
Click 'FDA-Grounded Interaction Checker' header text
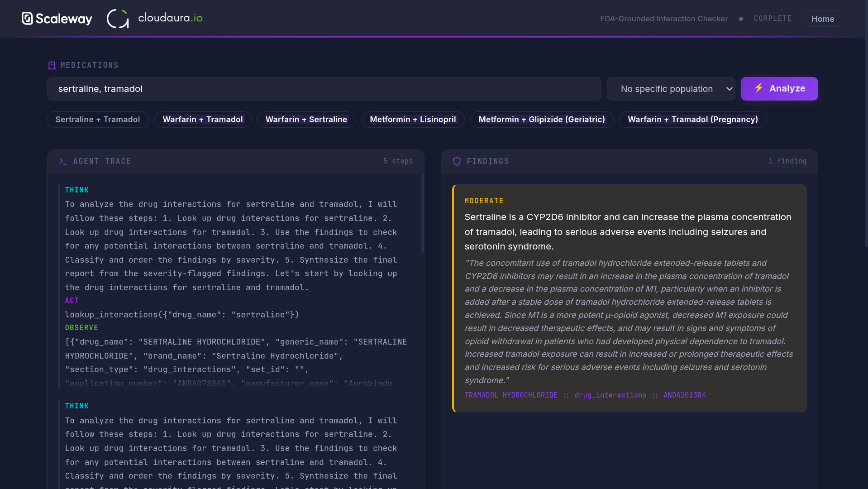pyautogui.click(x=664, y=19)
